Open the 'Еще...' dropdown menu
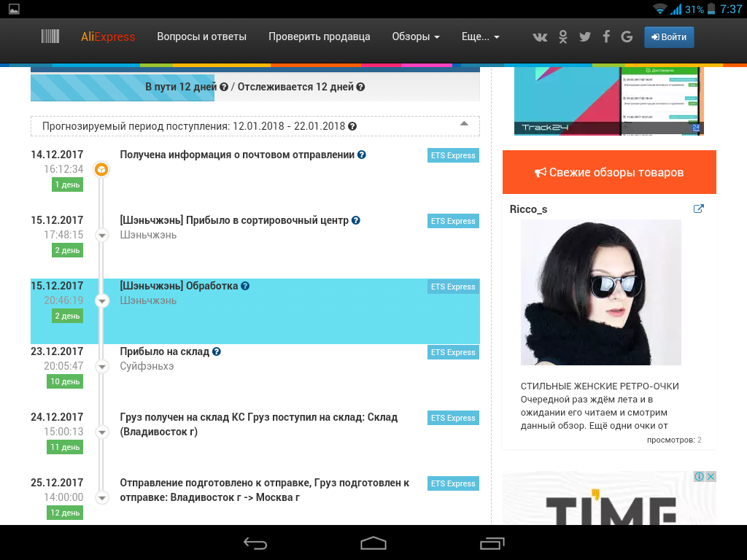This screenshot has height=560, width=747. point(481,36)
